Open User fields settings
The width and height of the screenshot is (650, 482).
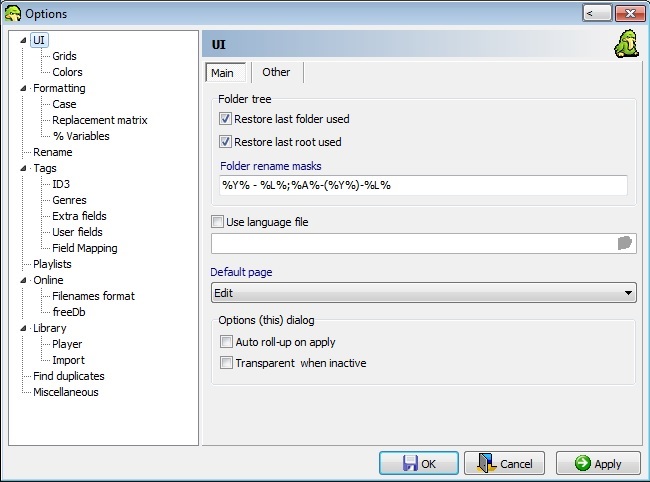(77, 232)
